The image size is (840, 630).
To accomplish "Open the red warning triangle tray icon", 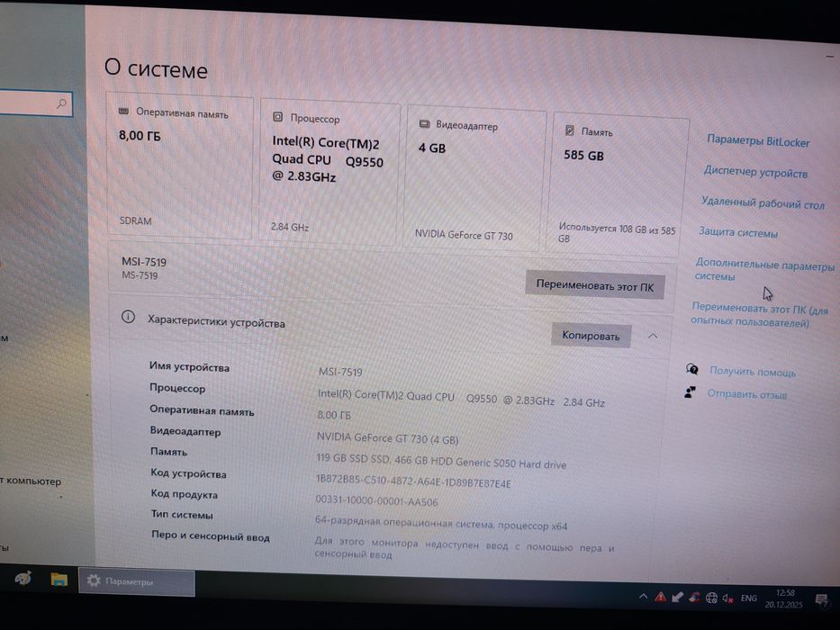I will (x=660, y=597).
